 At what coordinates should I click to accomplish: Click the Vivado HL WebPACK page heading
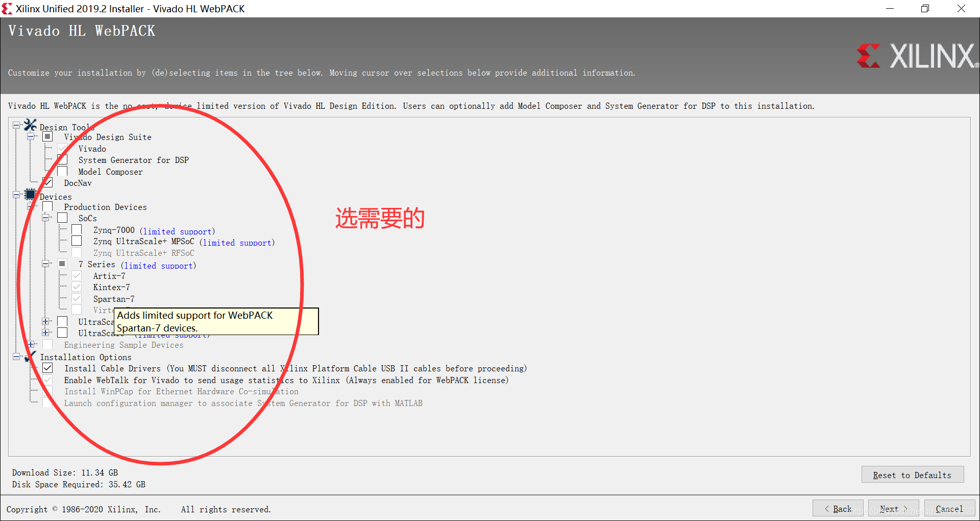coord(82,31)
